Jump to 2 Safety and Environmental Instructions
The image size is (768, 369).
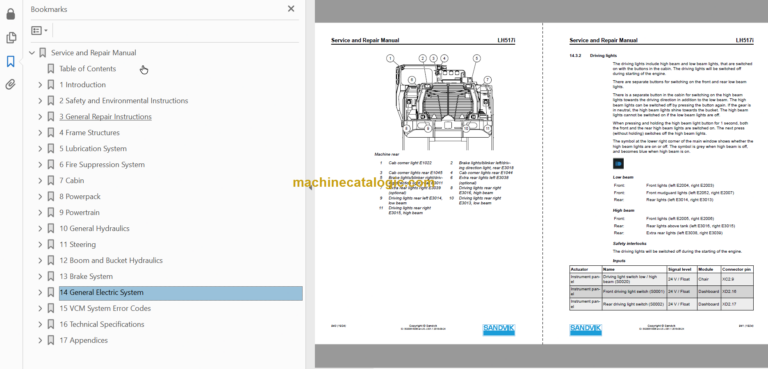(x=123, y=101)
